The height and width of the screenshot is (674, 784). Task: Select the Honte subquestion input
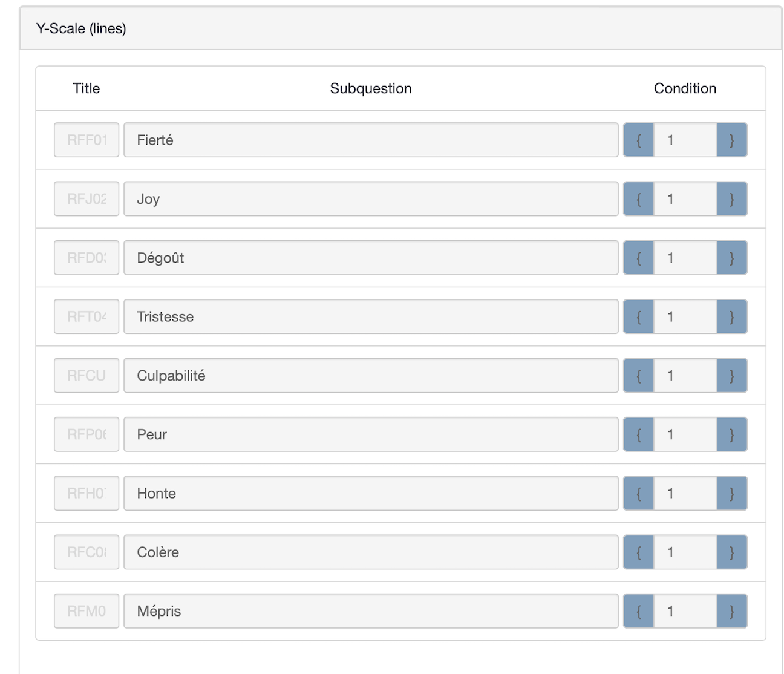coord(371,493)
